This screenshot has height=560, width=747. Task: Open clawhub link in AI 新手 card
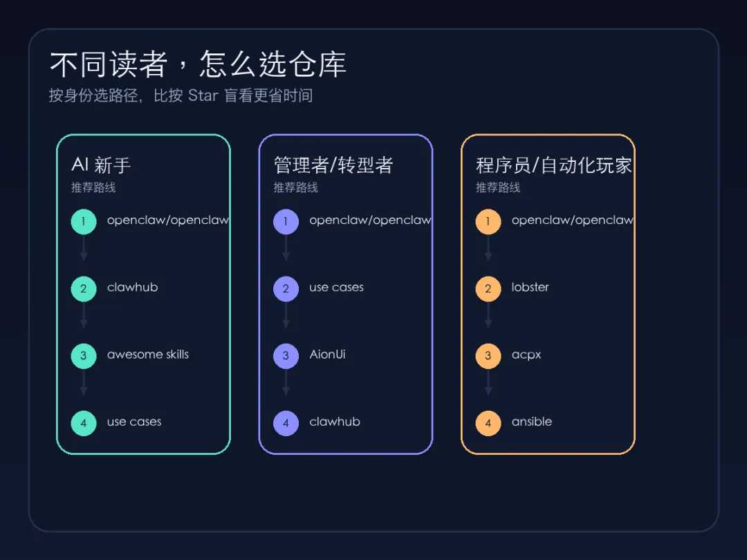coord(132,288)
